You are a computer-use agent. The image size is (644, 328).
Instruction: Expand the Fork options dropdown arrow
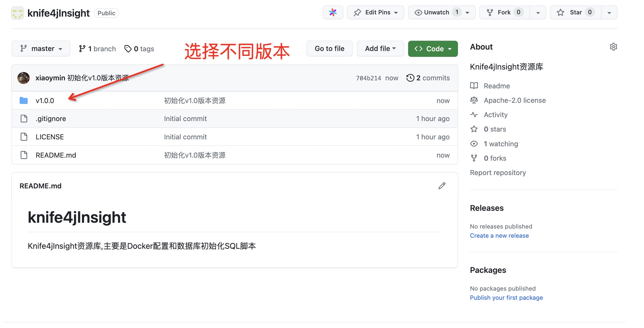tap(538, 12)
